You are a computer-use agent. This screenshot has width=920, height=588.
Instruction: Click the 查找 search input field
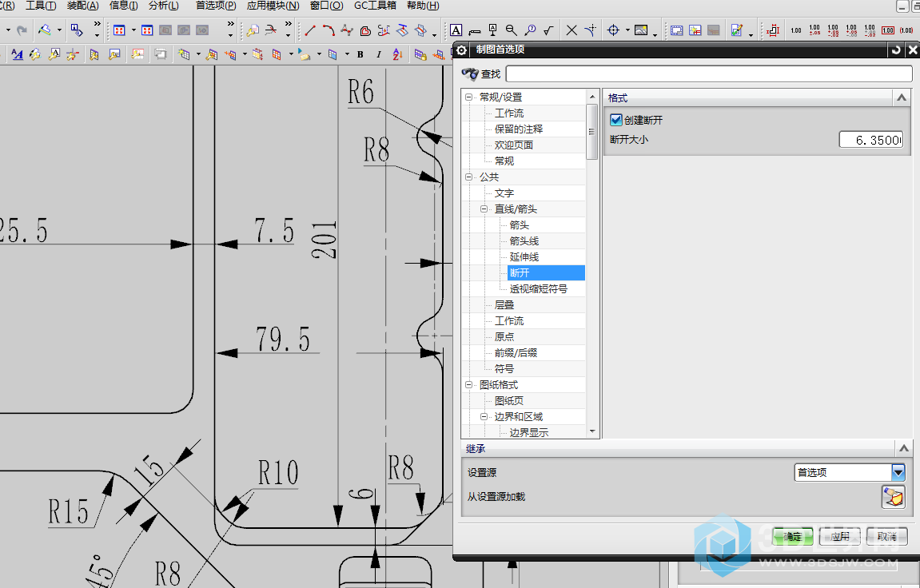click(709, 73)
